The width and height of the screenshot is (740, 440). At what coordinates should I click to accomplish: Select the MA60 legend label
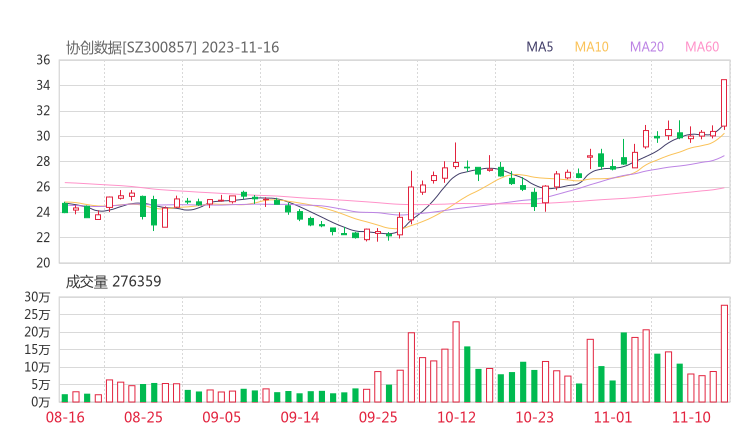(702, 47)
